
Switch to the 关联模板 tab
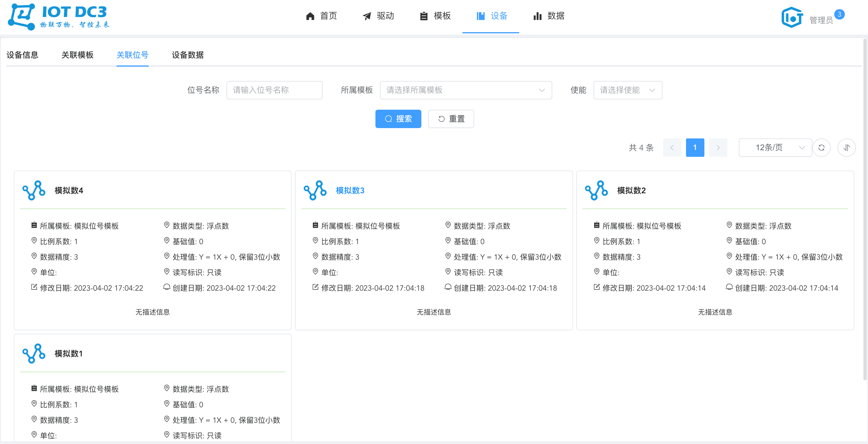[x=77, y=55]
